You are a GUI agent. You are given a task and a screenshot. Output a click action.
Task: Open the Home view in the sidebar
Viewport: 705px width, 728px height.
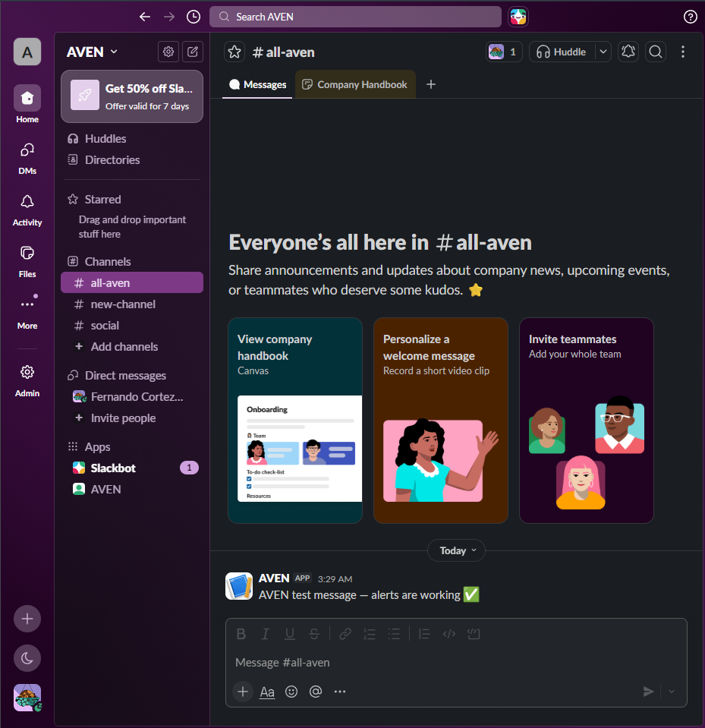[x=27, y=105]
